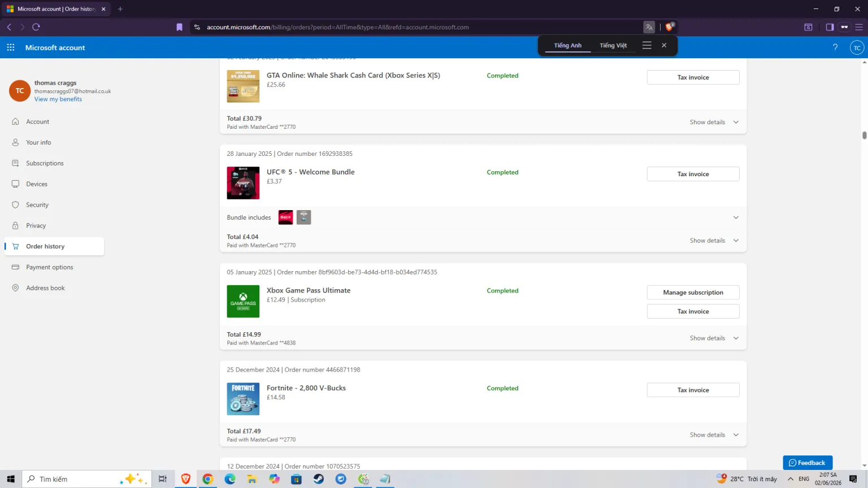Open Your info in the sidebar
This screenshot has height=488, width=868.
point(54,142)
